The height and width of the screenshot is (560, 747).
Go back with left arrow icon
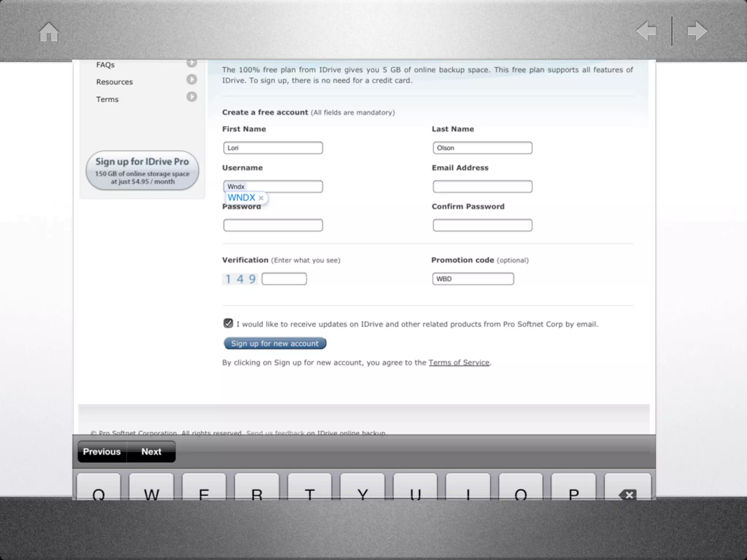[646, 31]
